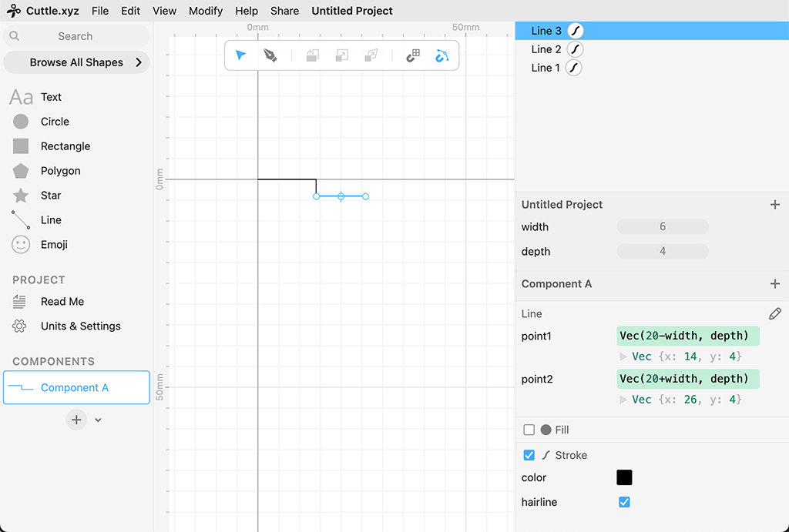
Task: Open the View menu
Action: (165, 11)
